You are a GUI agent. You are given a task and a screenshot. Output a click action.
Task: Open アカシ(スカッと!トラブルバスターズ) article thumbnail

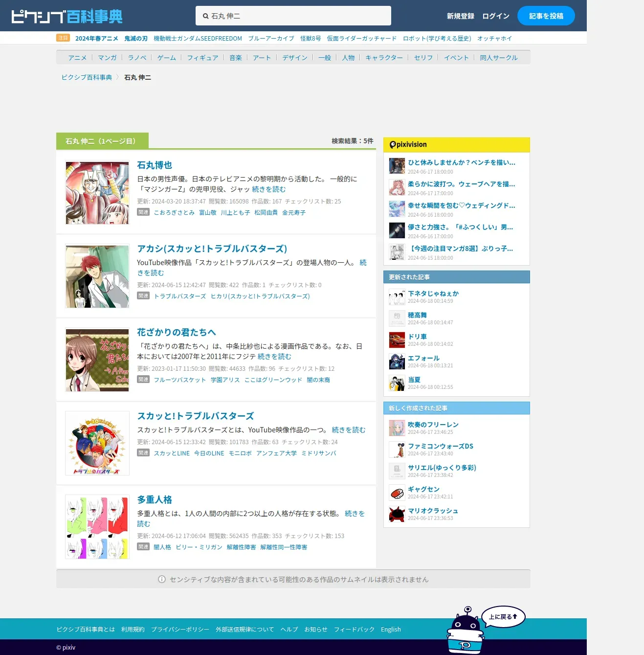coord(97,276)
